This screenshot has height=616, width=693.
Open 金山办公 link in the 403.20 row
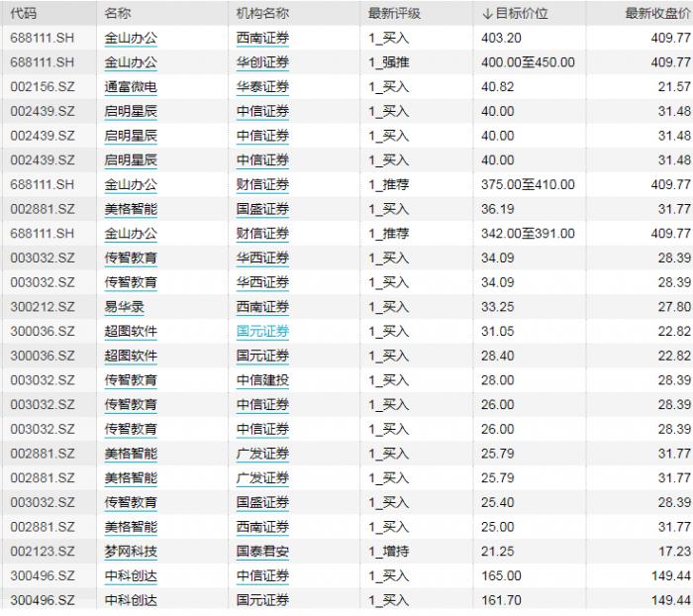tap(131, 38)
